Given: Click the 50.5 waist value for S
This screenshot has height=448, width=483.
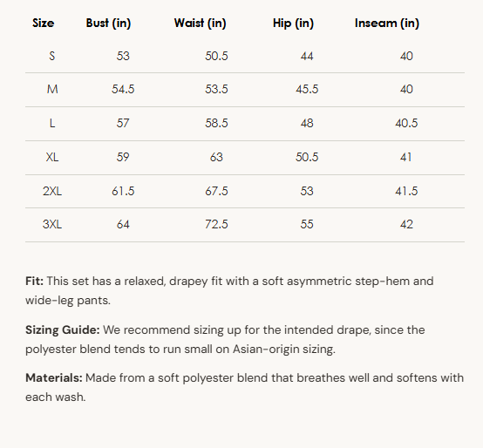Looking at the screenshot, I should tap(216, 56).
